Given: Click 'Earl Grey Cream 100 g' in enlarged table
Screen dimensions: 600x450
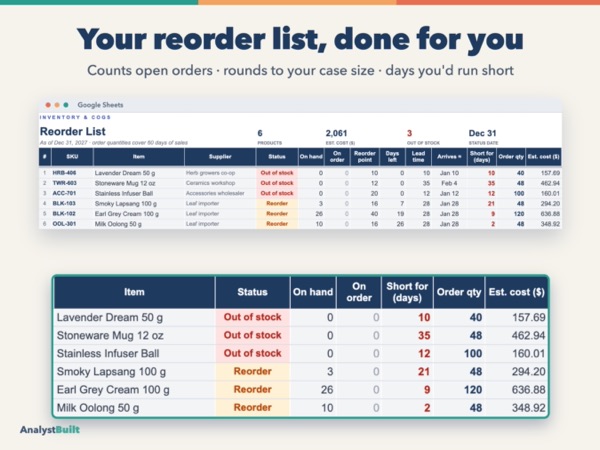Looking at the screenshot, I should tap(113, 390).
